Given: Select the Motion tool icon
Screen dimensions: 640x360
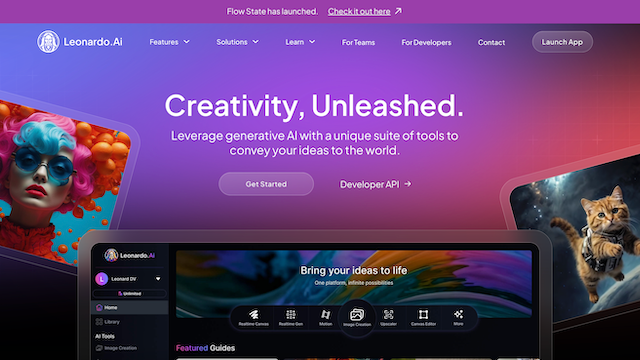Looking at the screenshot, I should (325, 314).
